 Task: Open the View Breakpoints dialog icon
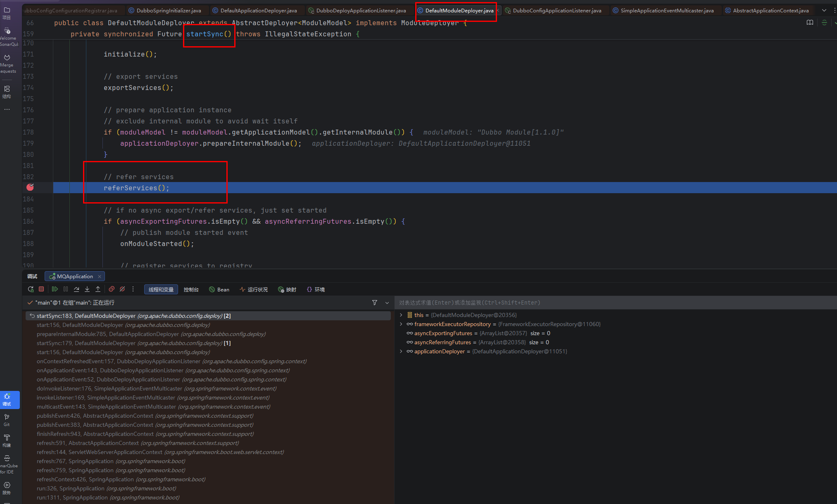point(112,289)
